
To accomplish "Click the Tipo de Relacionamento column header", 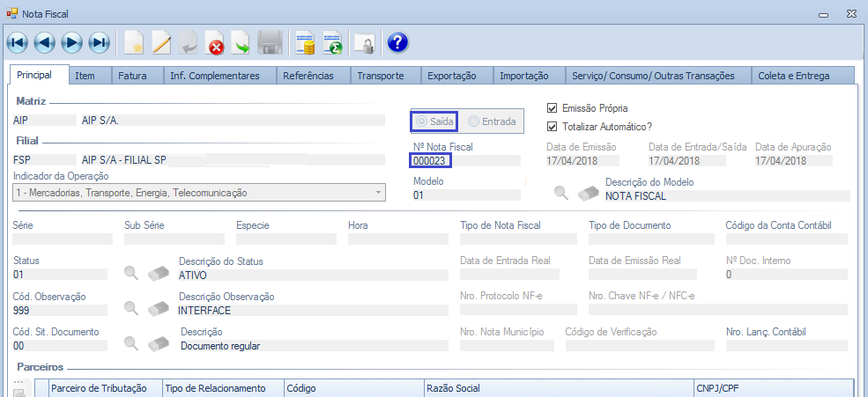I will pos(223,388).
